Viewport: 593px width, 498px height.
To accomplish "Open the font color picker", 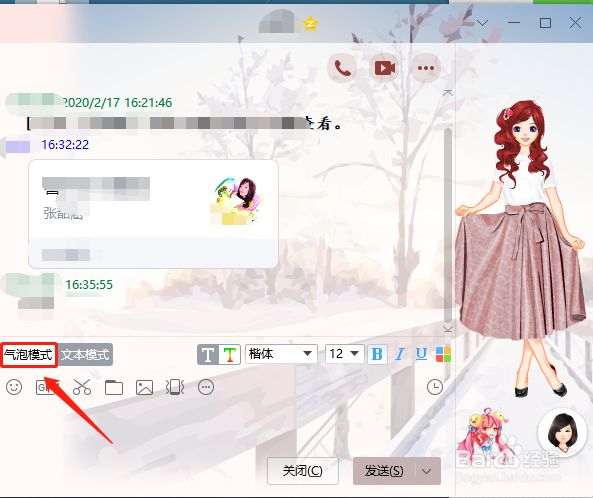I will (443, 354).
